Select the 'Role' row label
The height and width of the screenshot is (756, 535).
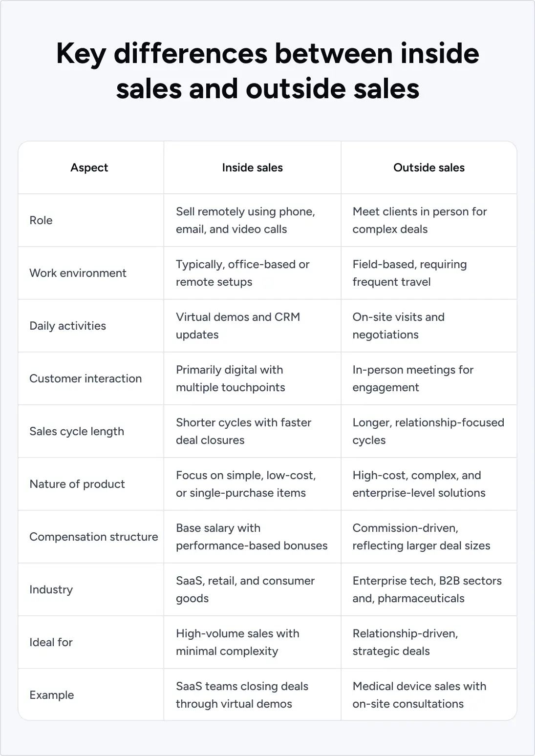coord(41,220)
